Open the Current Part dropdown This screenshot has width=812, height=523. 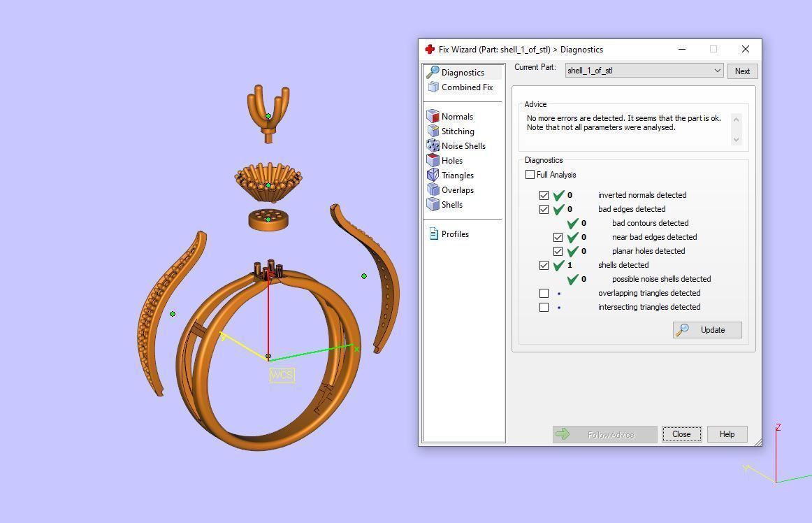pyautogui.click(x=644, y=71)
